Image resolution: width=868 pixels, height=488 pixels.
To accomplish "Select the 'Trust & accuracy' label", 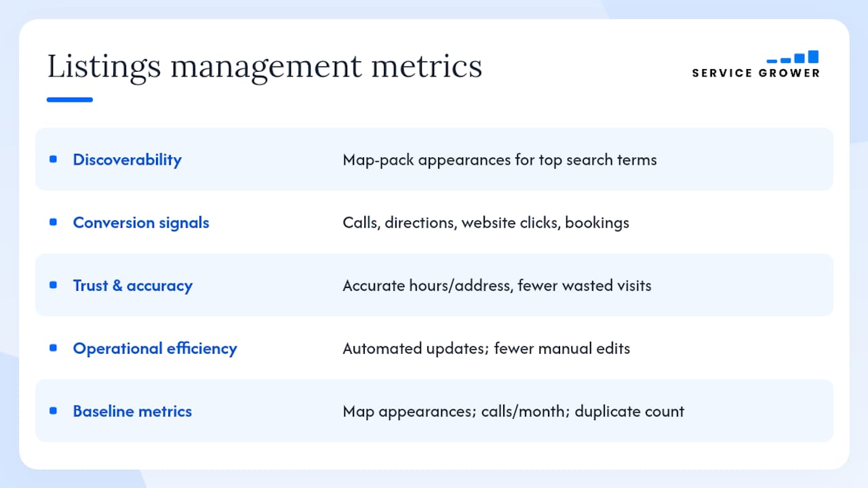I will click(x=133, y=286).
